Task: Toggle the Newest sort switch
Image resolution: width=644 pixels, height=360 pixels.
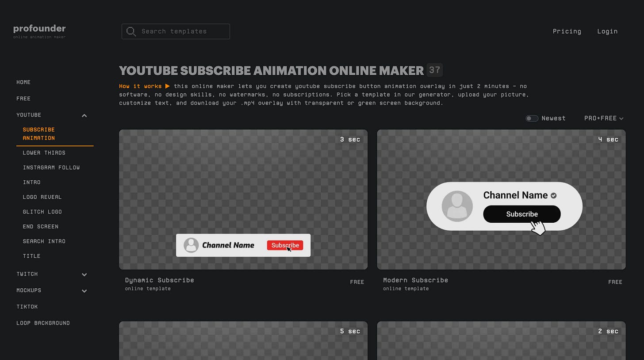Action: (x=532, y=118)
